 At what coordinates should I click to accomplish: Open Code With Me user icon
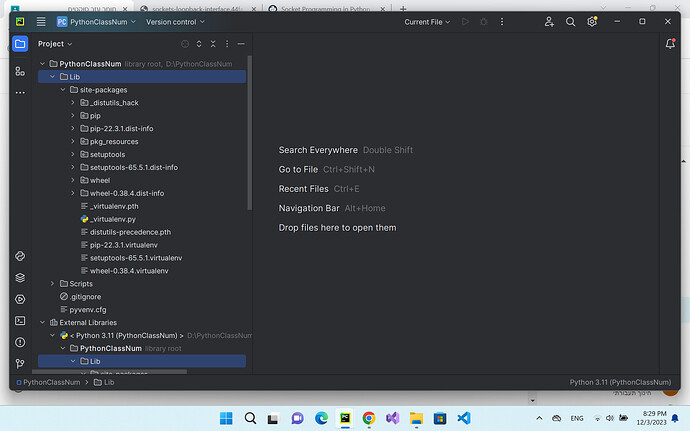point(549,22)
